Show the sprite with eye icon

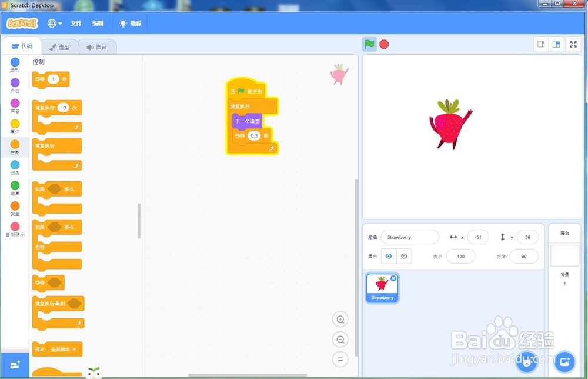(x=389, y=256)
